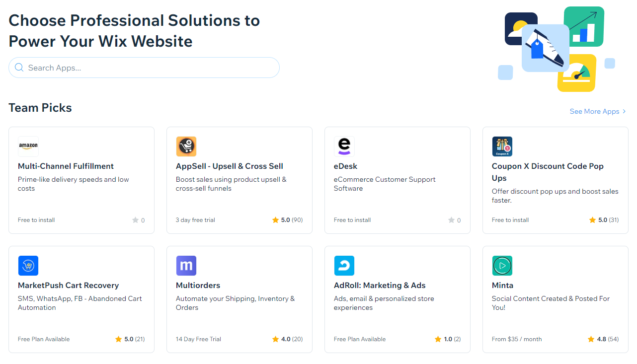
Task: Open Coupon X Discount Code Pop Ups title
Action: tap(548, 172)
